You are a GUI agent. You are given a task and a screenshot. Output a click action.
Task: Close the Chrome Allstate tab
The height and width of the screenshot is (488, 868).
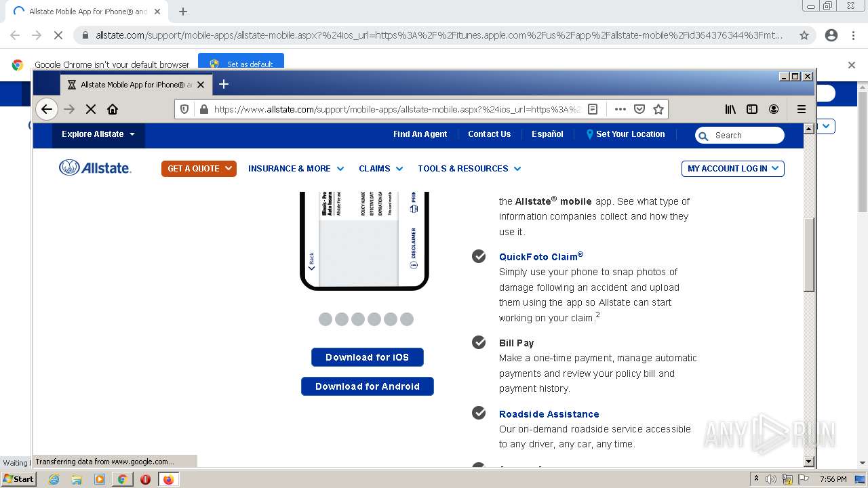[x=157, y=12]
